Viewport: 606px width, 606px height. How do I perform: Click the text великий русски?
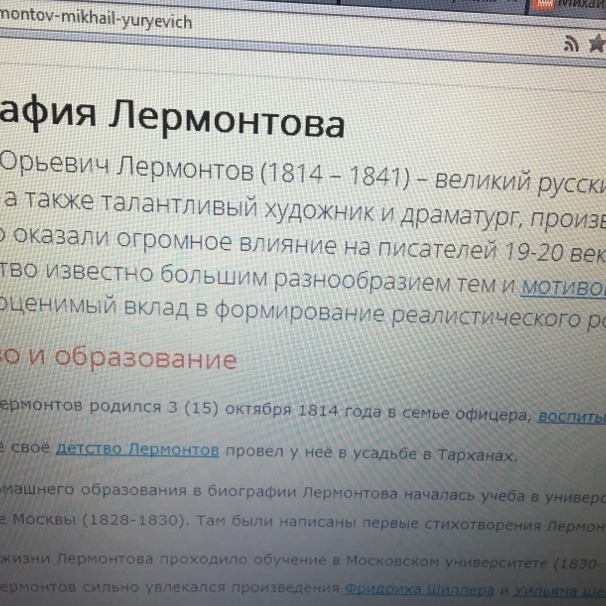(521, 183)
